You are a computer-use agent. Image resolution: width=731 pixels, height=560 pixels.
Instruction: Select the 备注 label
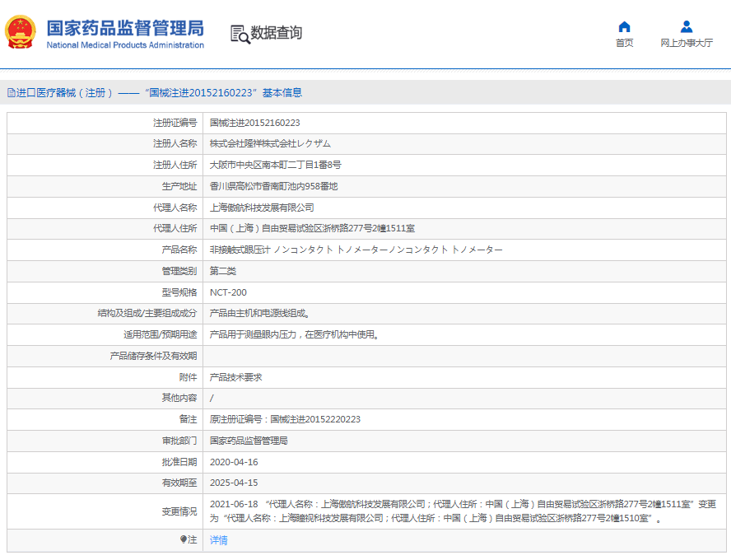tap(189, 419)
